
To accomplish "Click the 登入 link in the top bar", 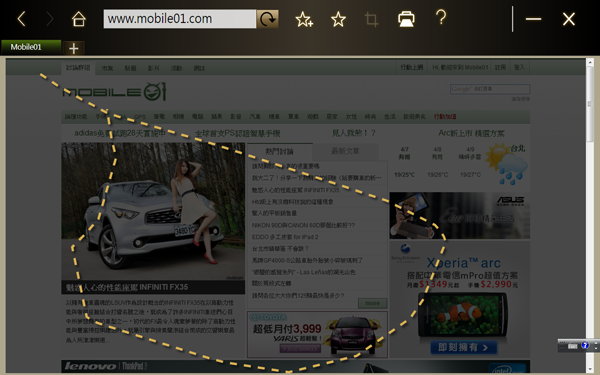I will point(519,67).
